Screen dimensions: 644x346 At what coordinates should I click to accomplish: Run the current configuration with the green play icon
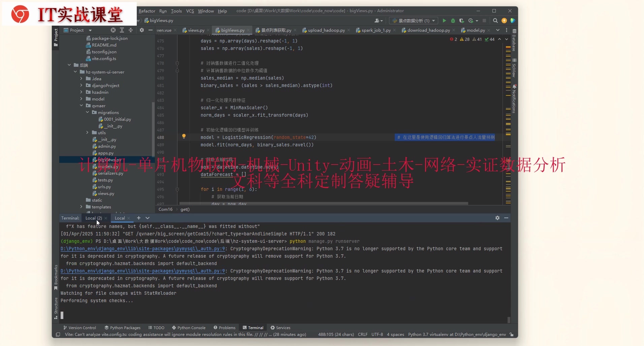tap(444, 21)
